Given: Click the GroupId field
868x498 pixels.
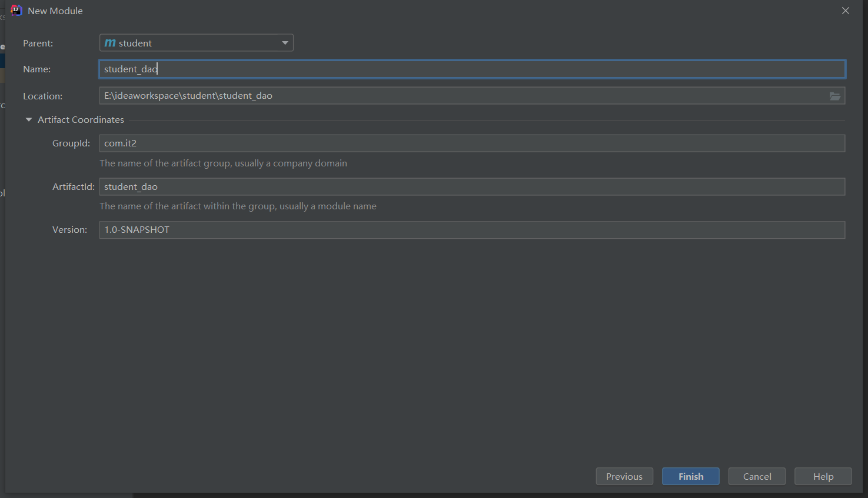Looking at the screenshot, I should click(472, 143).
